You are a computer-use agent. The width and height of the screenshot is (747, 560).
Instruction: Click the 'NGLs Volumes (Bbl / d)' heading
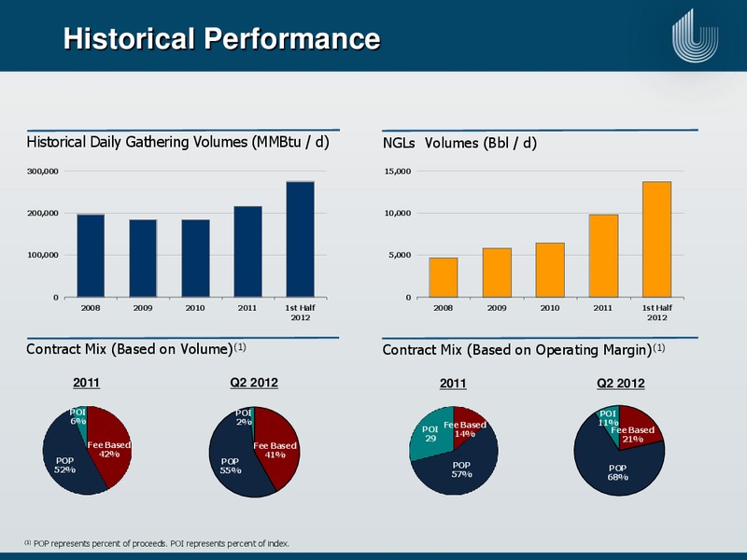[459, 143]
